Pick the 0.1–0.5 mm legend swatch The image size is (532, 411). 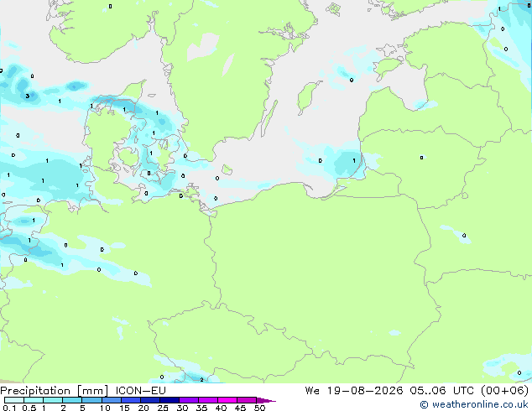click(x=14, y=400)
